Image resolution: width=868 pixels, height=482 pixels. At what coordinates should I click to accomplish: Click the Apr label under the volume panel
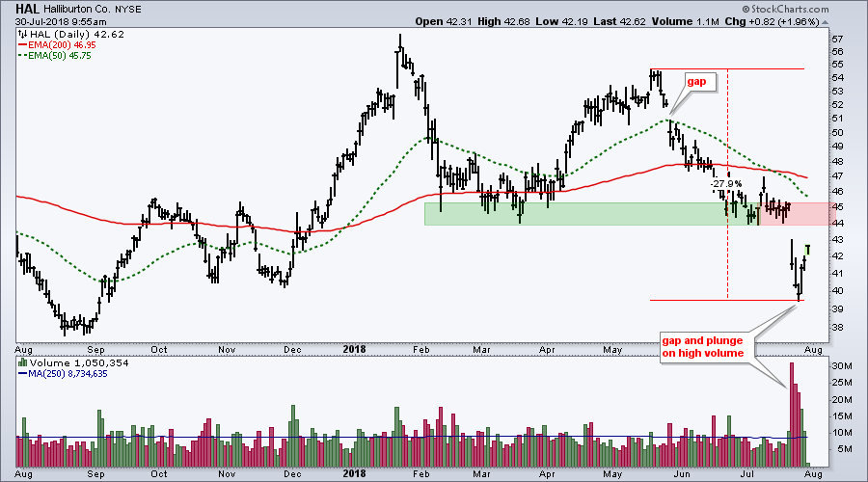click(x=547, y=474)
